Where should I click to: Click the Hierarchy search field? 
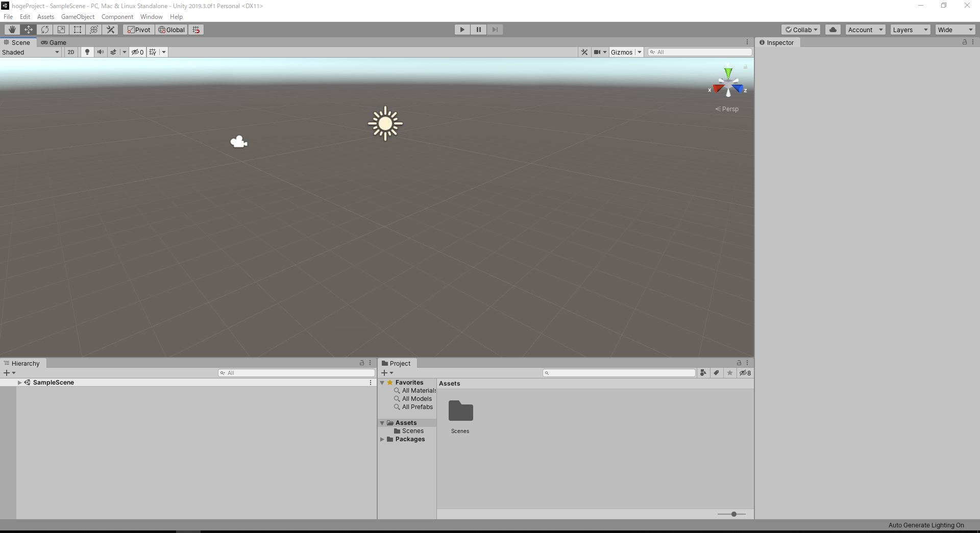coord(297,373)
